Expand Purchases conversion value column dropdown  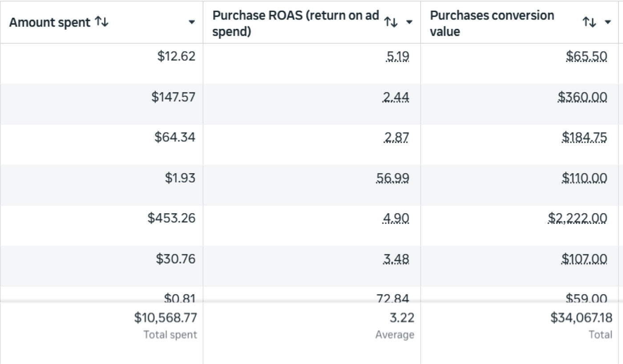click(x=608, y=22)
